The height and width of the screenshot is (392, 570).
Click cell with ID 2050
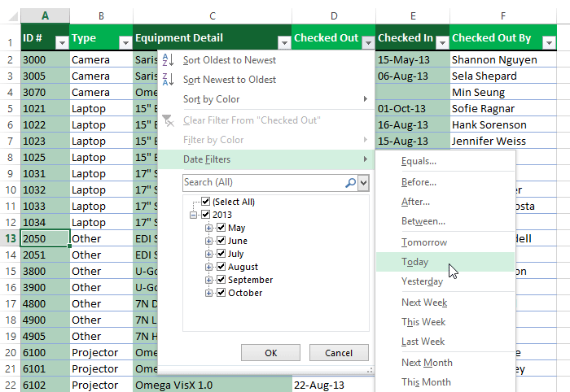pos(45,238)
